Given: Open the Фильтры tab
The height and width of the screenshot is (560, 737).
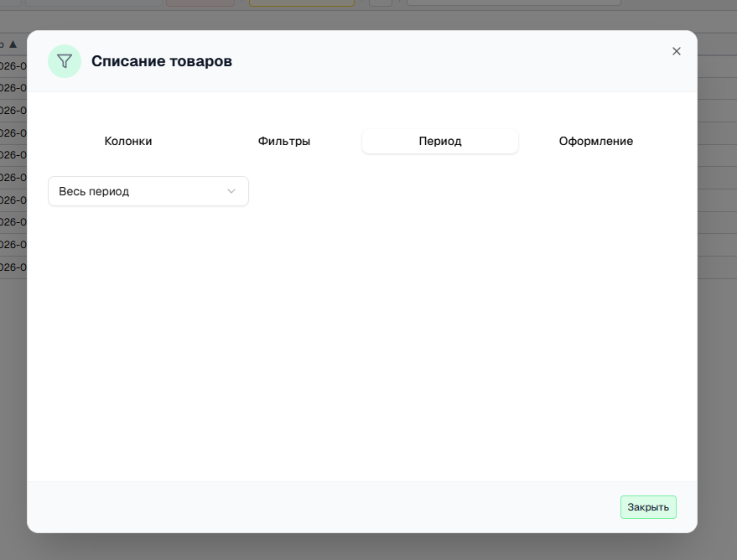Looking at the screenshot, I should (x=284, y=141).
